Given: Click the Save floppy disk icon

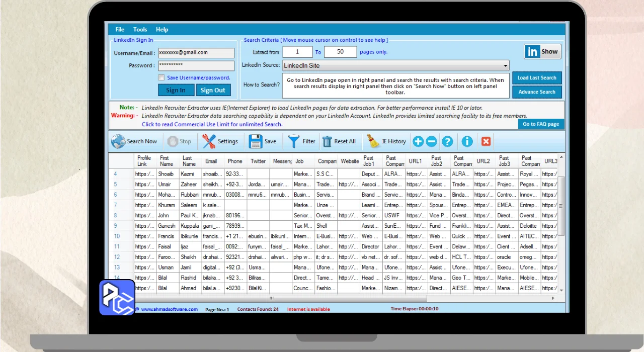Looking at the screenshot, I should tap(256, 142).
